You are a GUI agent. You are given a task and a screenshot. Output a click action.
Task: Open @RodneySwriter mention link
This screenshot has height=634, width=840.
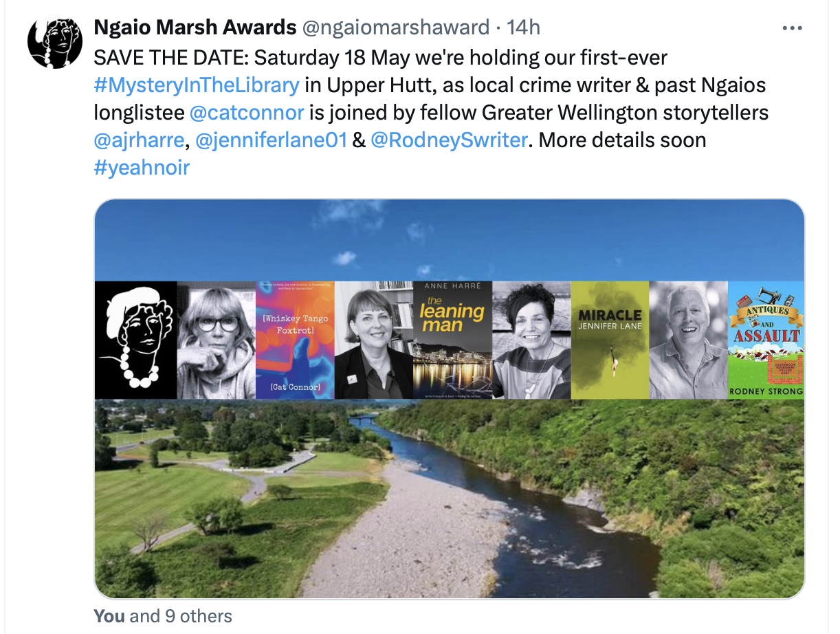(x=449, y=140)
